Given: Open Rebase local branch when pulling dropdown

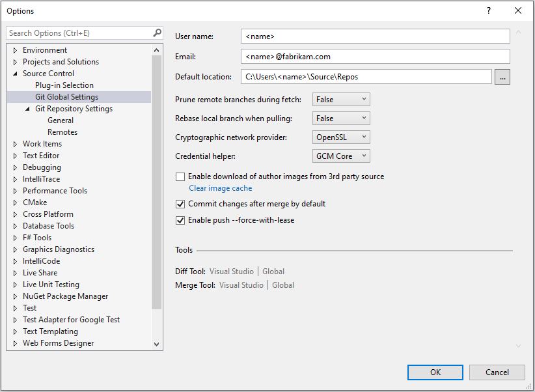Looking at the screenshot, I should [341, 119].
